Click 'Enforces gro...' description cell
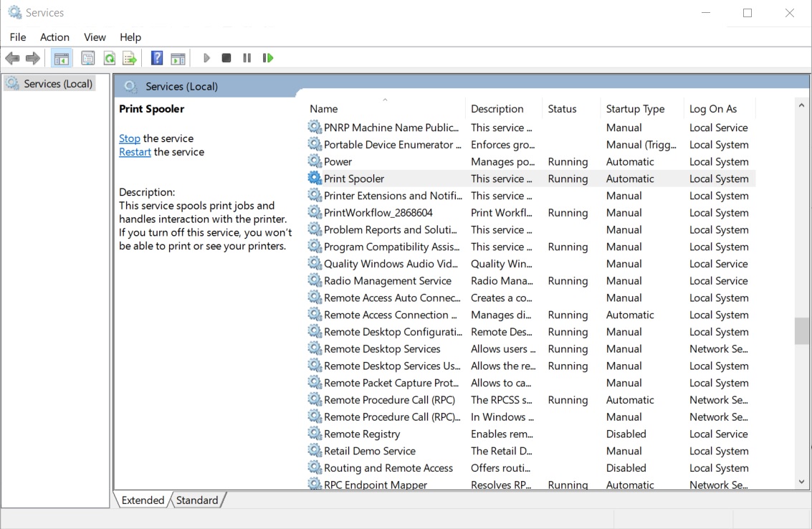Image resolution: width=812 pixels, height=529 pixels. [x=502, y=145]
